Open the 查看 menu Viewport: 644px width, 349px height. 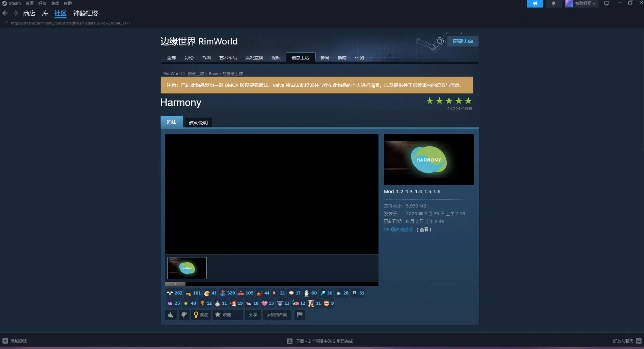point(30,3)
